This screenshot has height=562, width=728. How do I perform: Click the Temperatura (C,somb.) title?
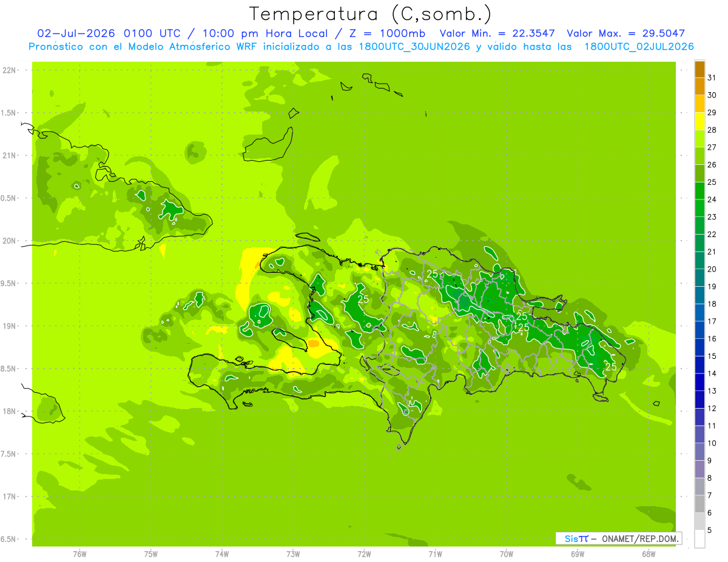pyautogui.click(x=371, y=14)
